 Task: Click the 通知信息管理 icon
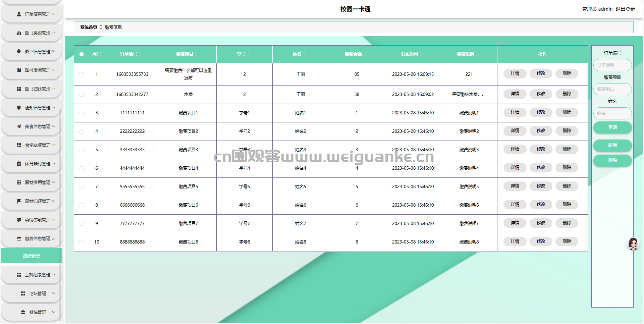19,108
